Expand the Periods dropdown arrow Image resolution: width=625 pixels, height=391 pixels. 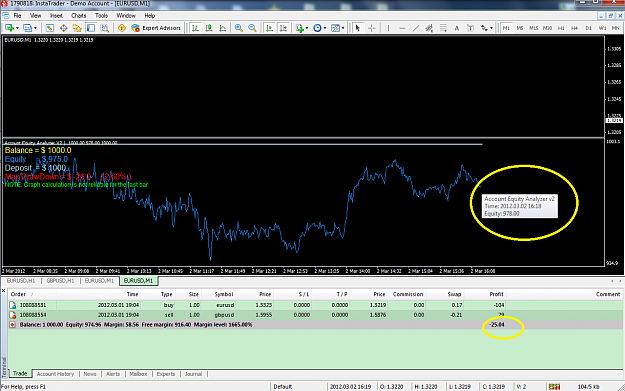click(x=325, y=28)
